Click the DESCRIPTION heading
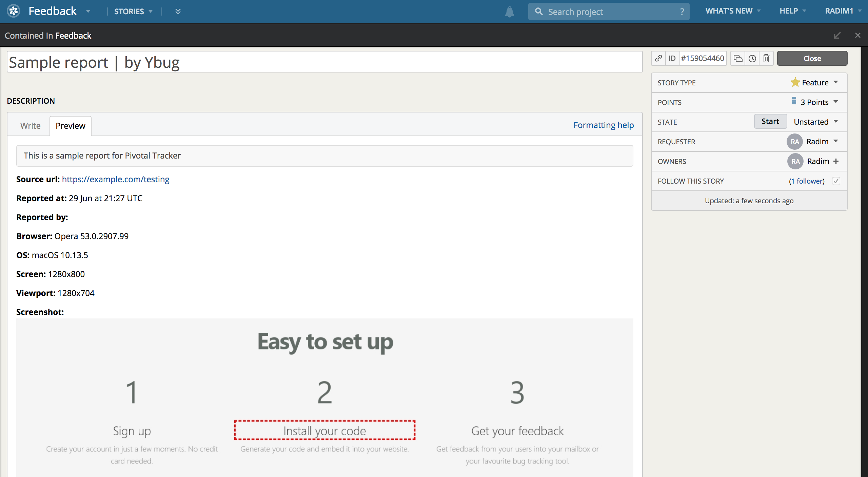The height and width of the screenshot is (477, 868). click(x=31, y=101)
